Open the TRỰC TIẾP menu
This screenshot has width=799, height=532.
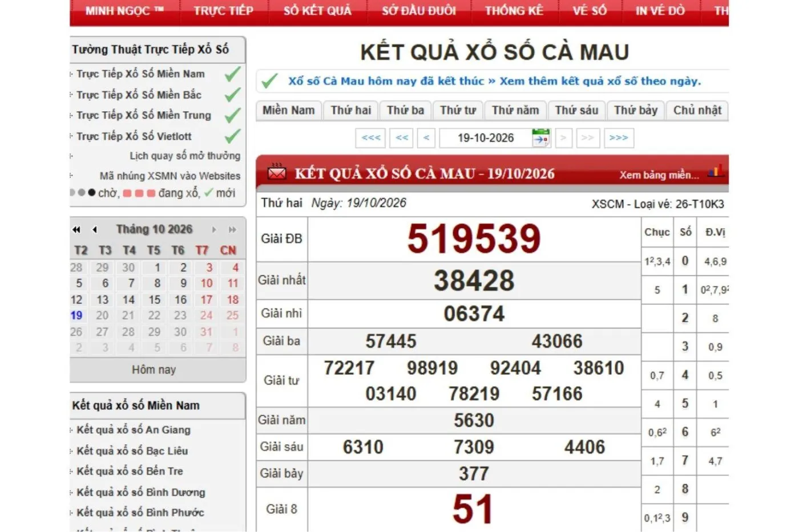[x=223, y=11]
